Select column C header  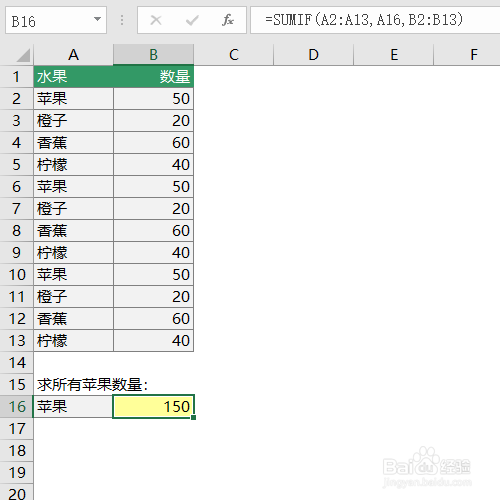(x=234, y=55)
